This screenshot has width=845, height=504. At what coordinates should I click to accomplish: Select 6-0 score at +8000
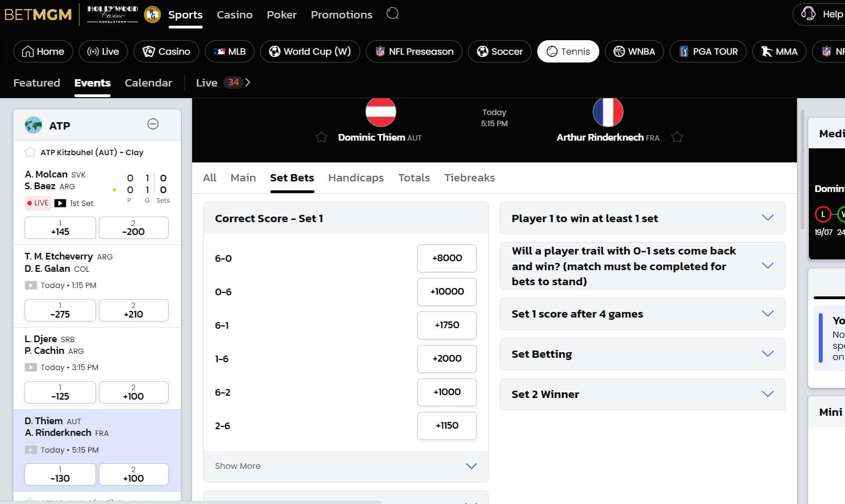447,258
